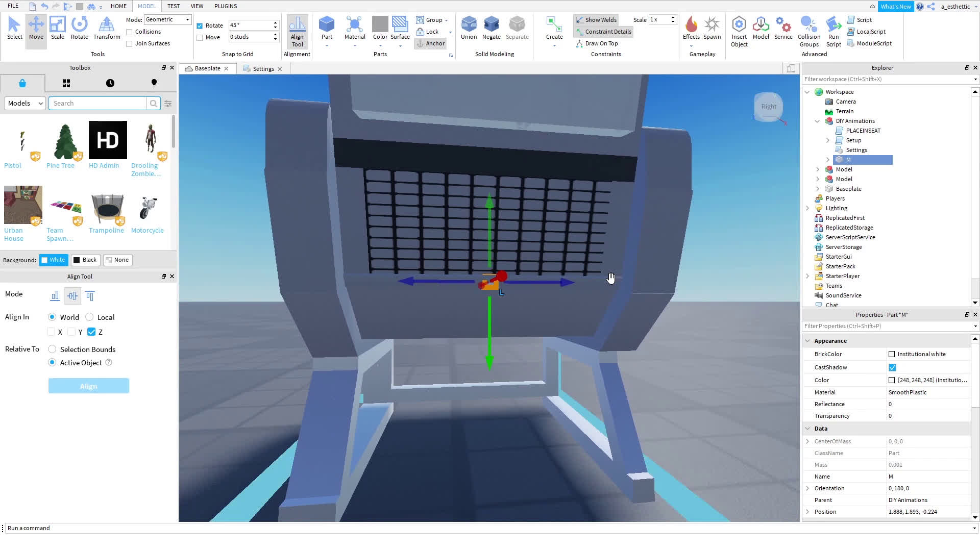Select the Move tool
Image resolution: width=980 pixels, height=551 pixels.
click(x=36, y=29)
